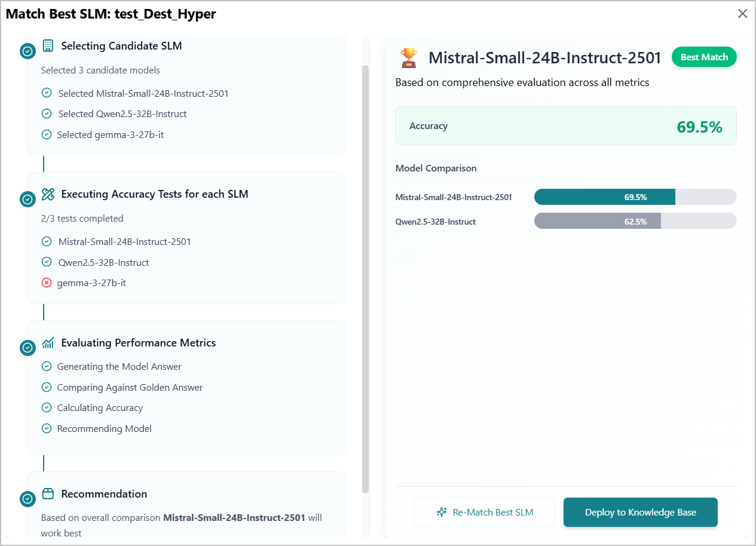Click the chart icon beside Evaluating Performance Metrics
Viewport: 756px width, 546px height.
(x=48, y=343)
